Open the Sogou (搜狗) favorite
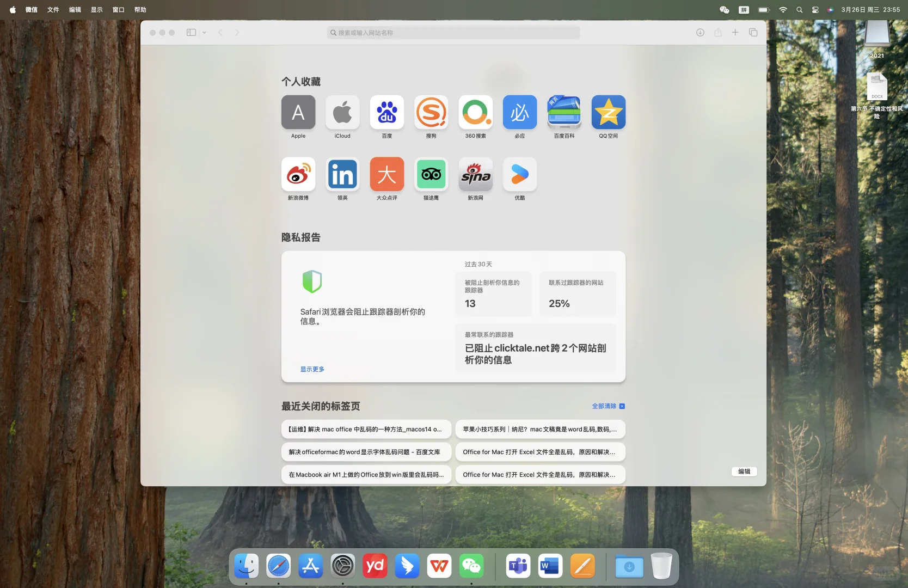This screenshot has height=588, width=908. click(431, 113)
